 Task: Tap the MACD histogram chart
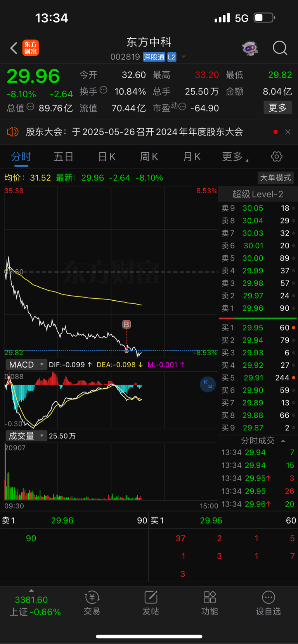pyautogui.click(x=111, y=399)
